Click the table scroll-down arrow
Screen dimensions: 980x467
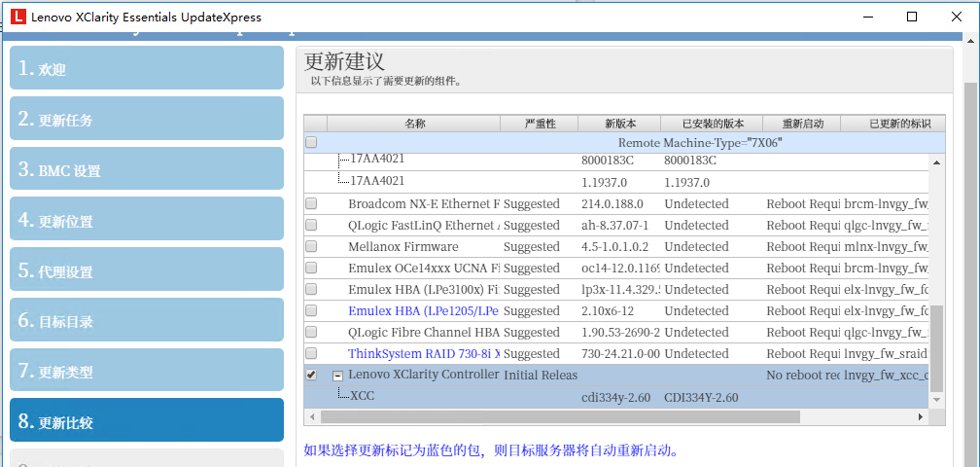click(x=937, y=401)
